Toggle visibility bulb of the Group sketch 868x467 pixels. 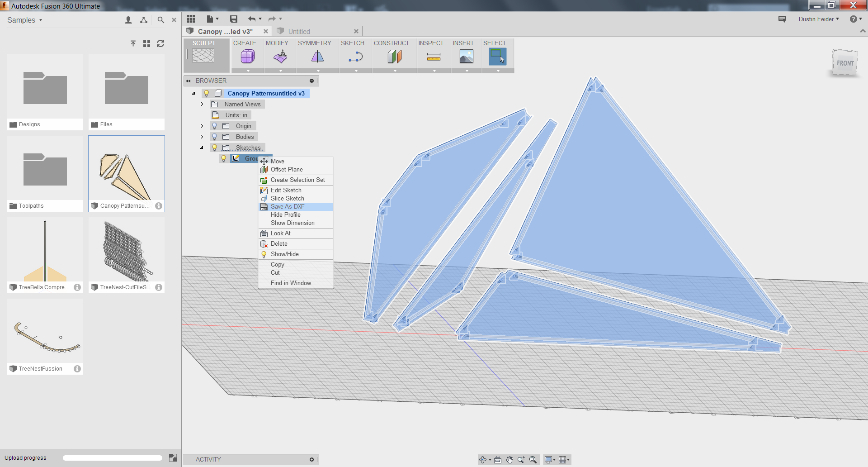(x=223, y=158)
